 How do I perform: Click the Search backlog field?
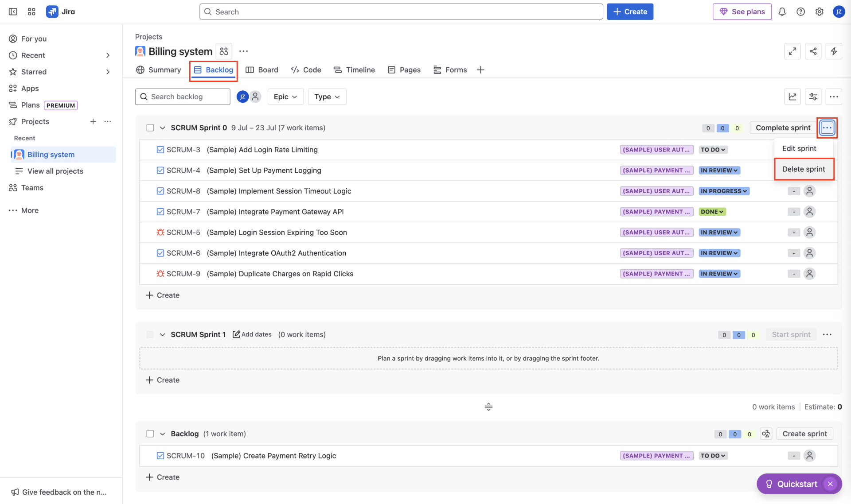(183, 97)
